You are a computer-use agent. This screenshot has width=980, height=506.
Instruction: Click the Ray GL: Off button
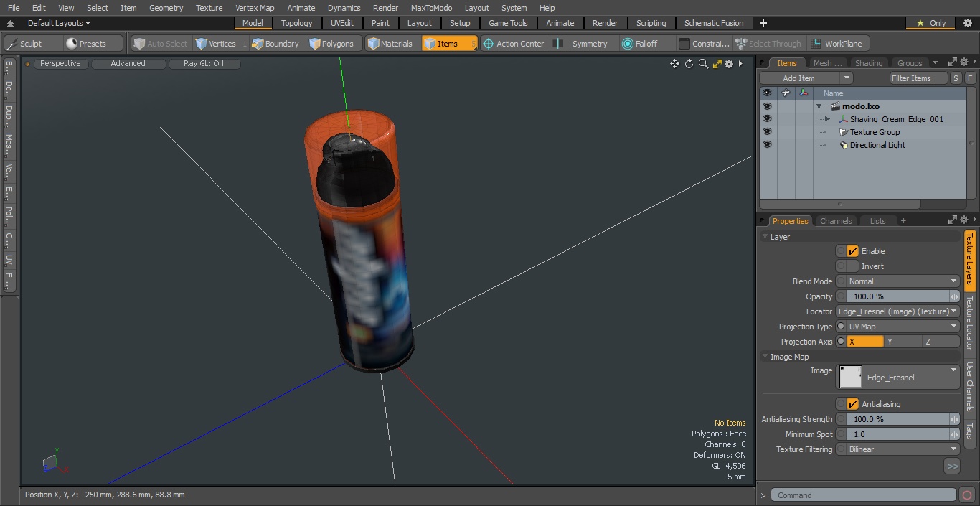(x=204, y=63)
